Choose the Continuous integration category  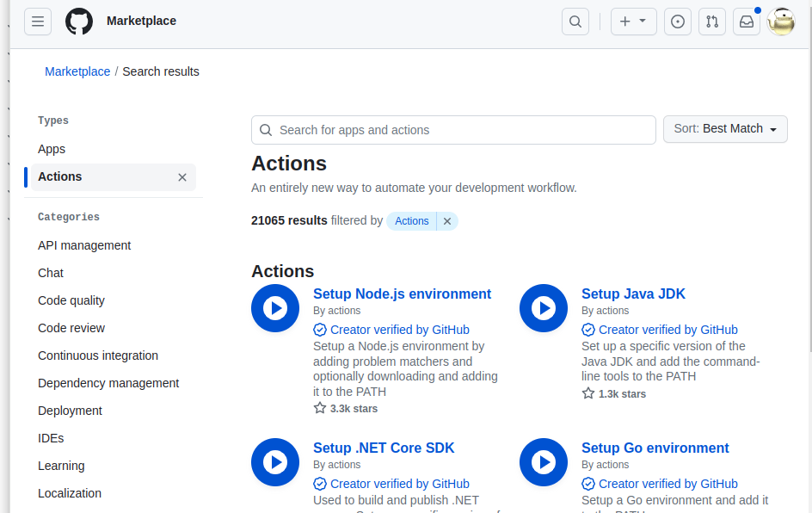pos(98,355)
